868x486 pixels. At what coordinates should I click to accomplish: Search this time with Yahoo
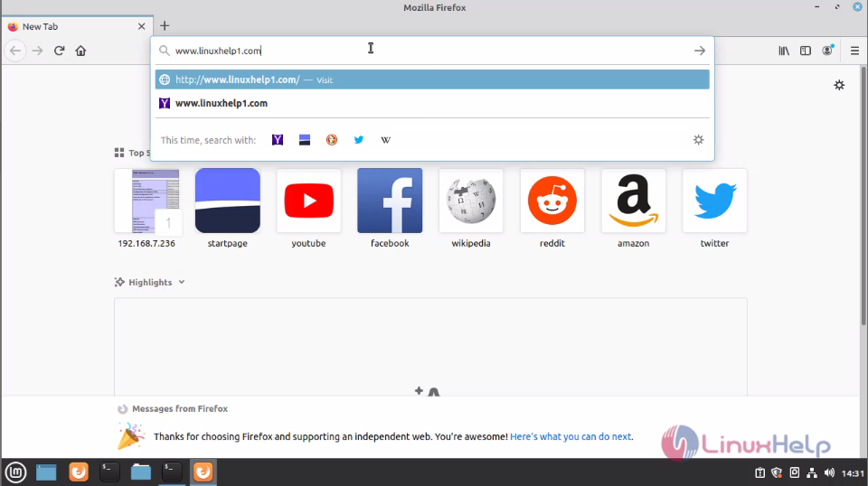tap(278, 140)
